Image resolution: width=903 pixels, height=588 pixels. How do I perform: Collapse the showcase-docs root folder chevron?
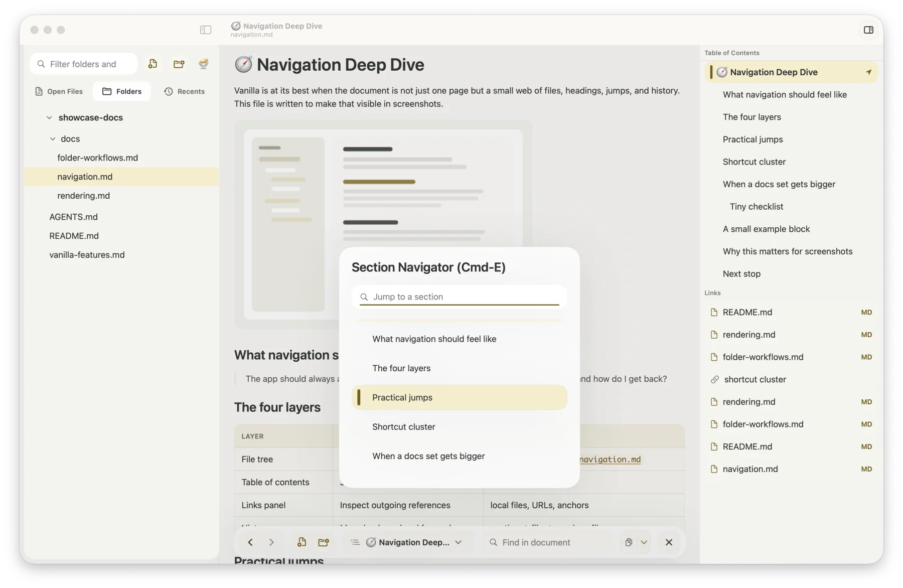coord(49,118)
